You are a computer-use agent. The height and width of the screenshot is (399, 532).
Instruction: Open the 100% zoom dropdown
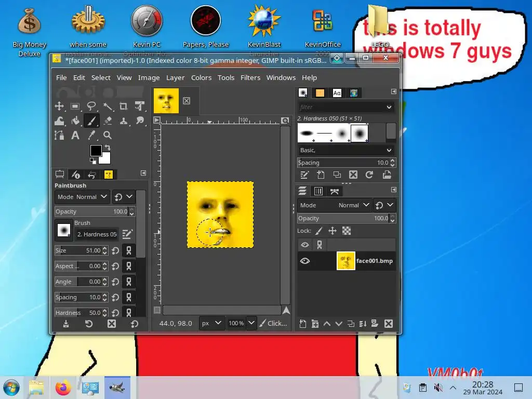[251, 323]
